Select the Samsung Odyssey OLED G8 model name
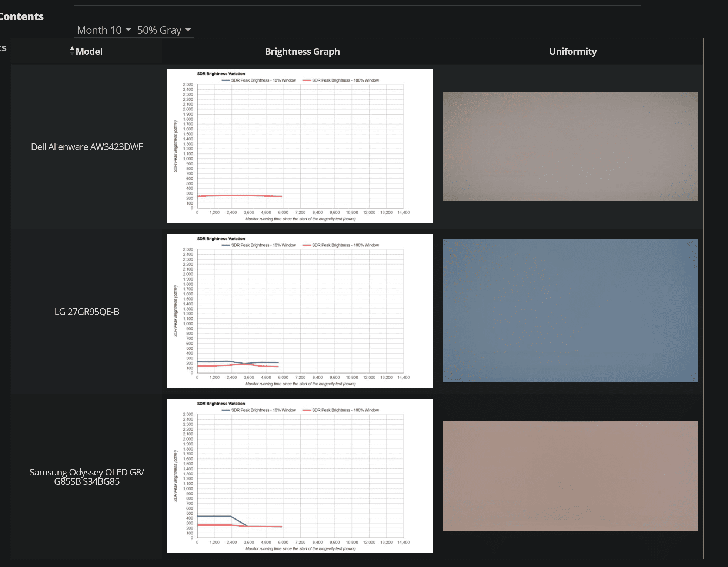The image size is (728, 567). pos(87,477)
